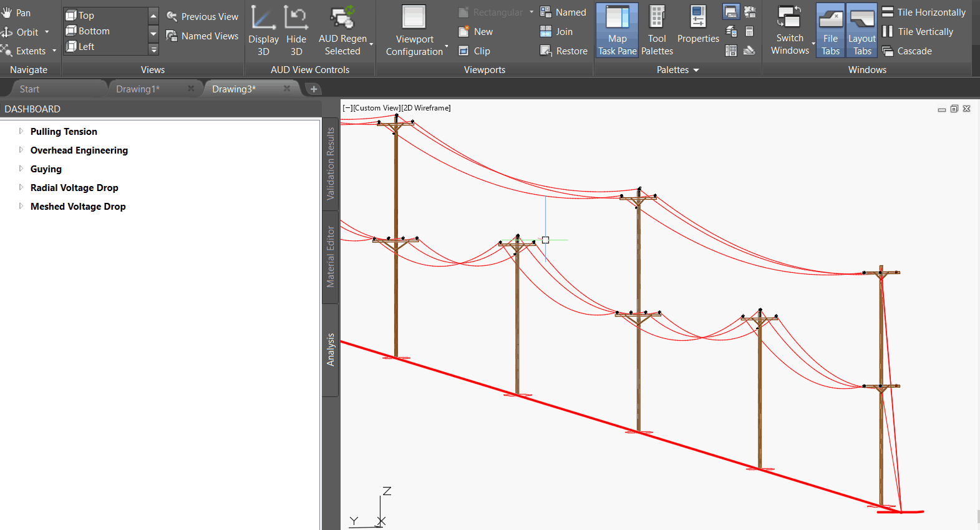Open the Validation Results side tab

pos(331,164)
